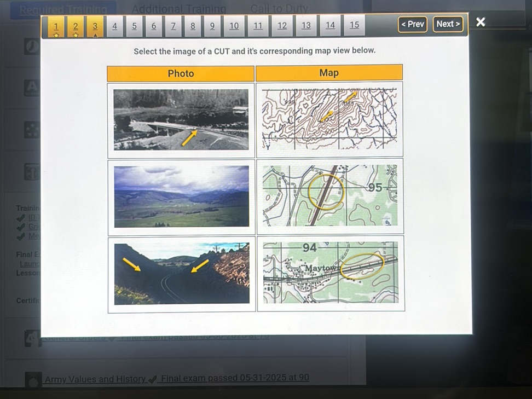This screenshot has width=532, height=399.
Task: Open the Army Values and History link
Action: coord(95,379)
